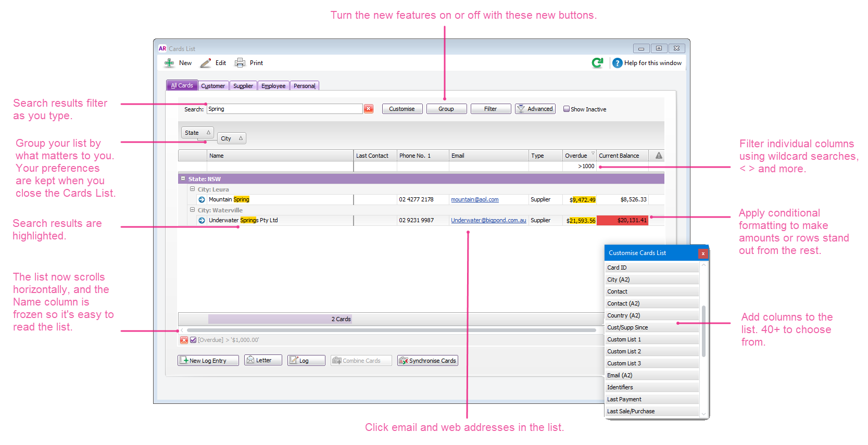Image resolution: width=868 pixels, height=445 pixels.
Task: Click the Combine Cards button
Action: [361, 360]
